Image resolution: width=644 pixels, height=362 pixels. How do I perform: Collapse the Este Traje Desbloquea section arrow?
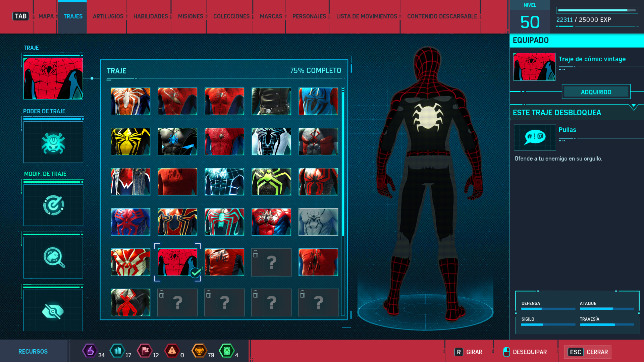coord(633,107)
